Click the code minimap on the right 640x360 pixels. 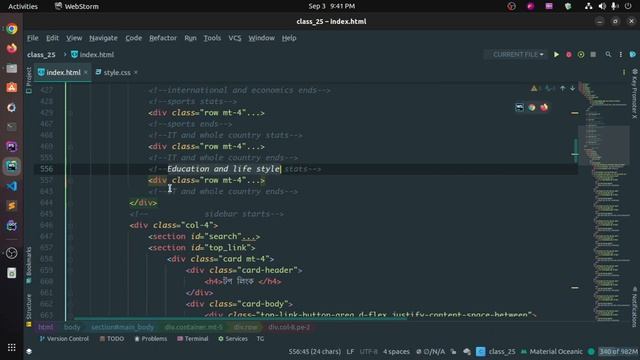coord(604,202)
